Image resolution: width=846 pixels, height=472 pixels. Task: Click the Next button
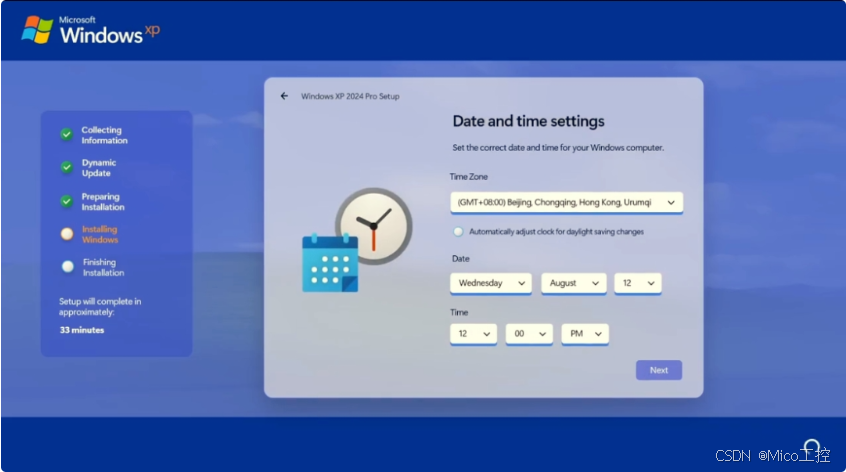pyautogui.click(x=659, y=370)
